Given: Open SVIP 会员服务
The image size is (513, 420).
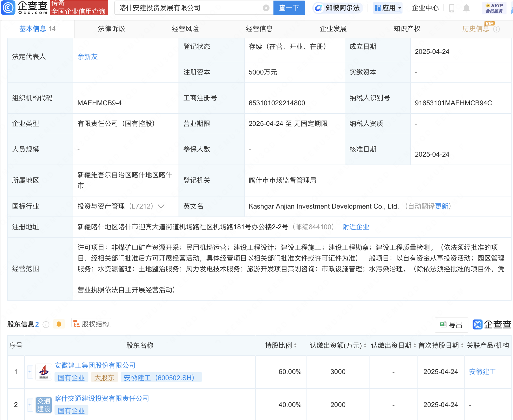Looking at the screenshot, I should (x=494, y=8).
